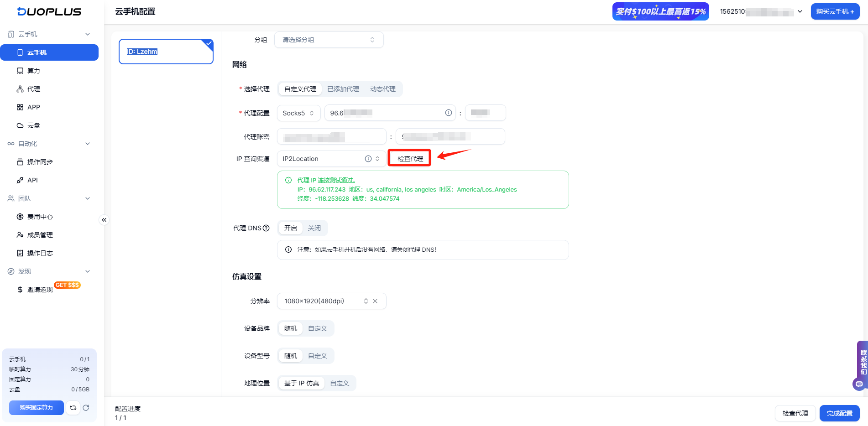
Task: Set 设备型号 to 随机
Action: tap(291, 356)
